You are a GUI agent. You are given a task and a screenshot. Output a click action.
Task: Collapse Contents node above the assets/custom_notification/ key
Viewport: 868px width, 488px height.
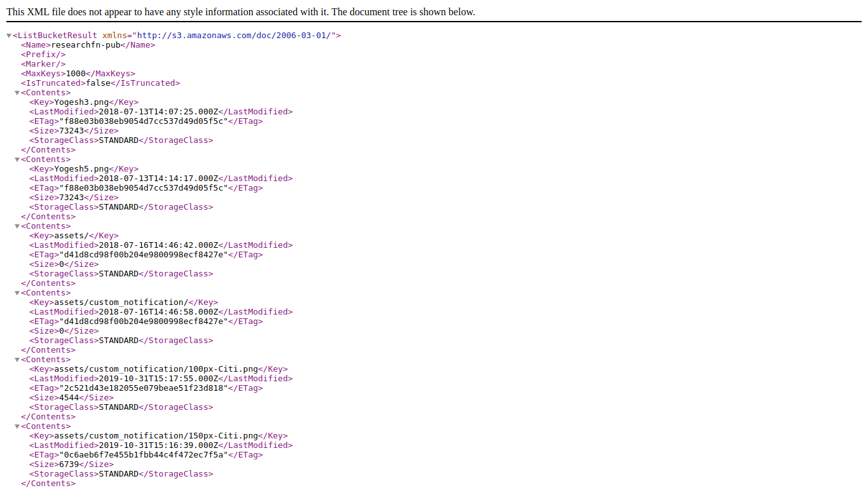pos(17,293)
